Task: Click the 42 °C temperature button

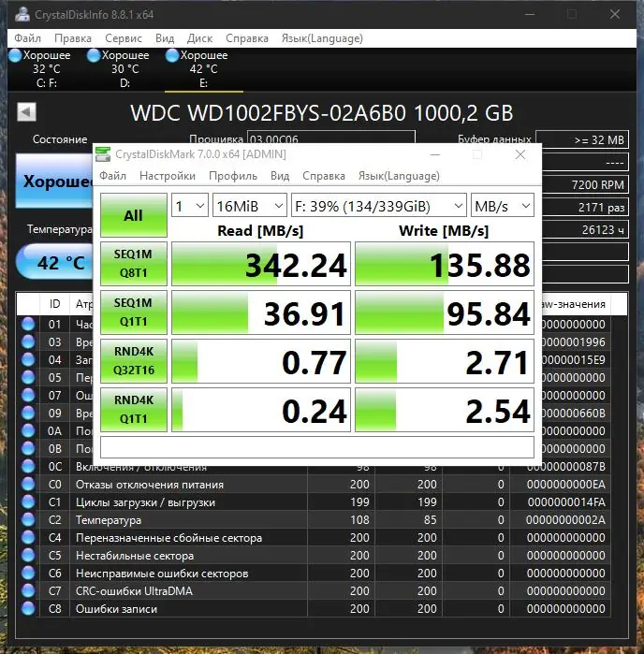Action: tap(54, 262)
